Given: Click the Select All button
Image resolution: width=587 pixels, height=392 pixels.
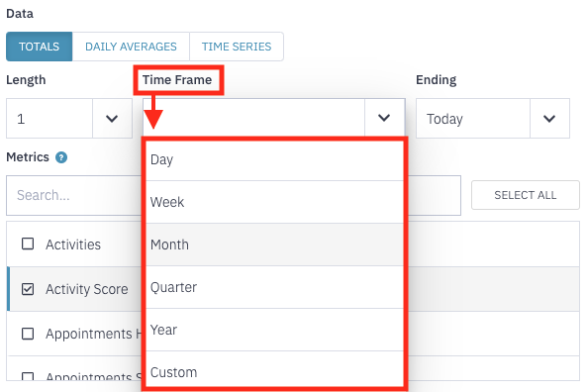Looking at the screenshot, I should [x=526, y=195].
